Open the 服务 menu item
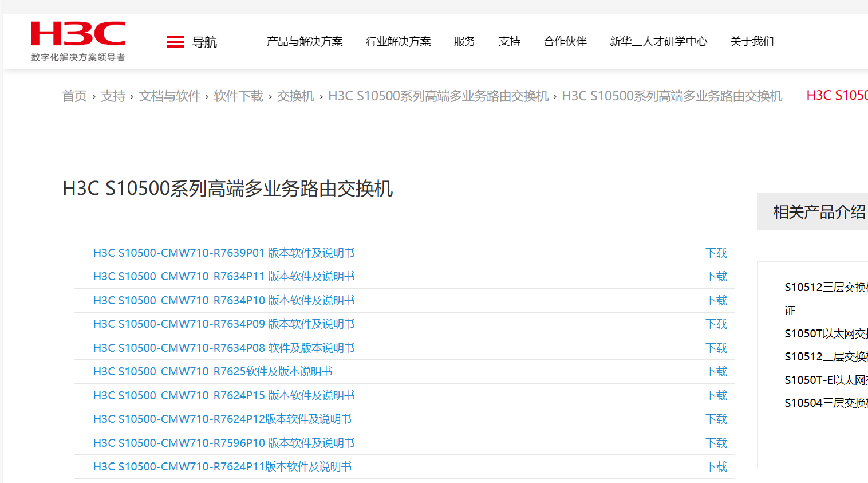This screenshot has height=483, width=868. [x=464, y=42]
